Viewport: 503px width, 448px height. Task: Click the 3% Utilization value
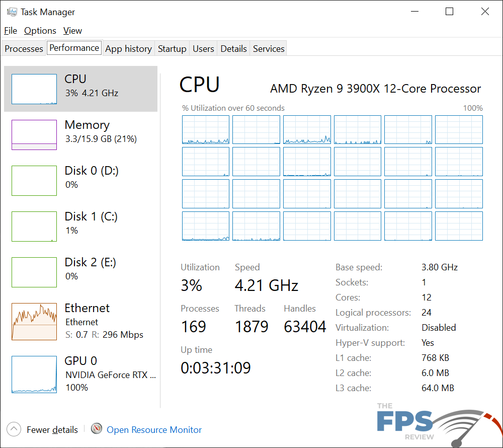191,285
